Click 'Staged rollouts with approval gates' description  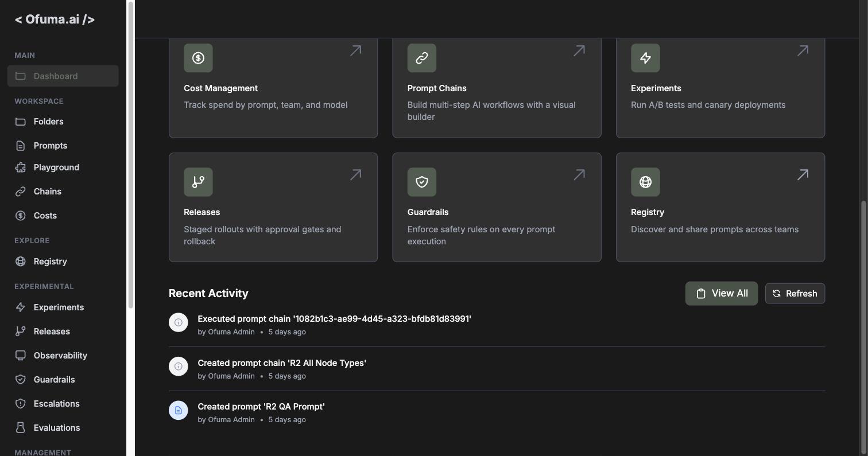262,235
